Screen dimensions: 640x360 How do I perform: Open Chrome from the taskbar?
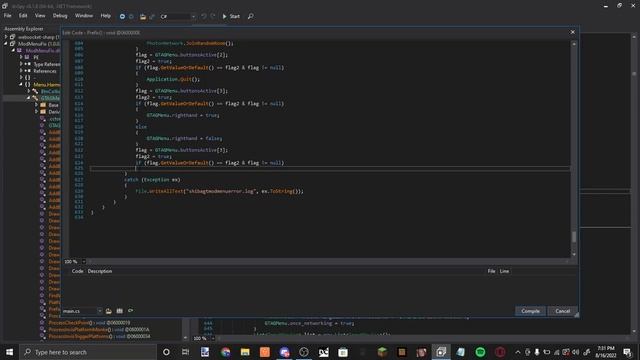point(225,352)
